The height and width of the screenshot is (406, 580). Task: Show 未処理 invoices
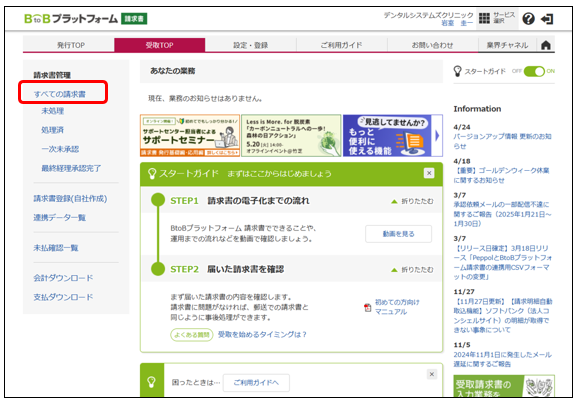click(x=53, y=111)
